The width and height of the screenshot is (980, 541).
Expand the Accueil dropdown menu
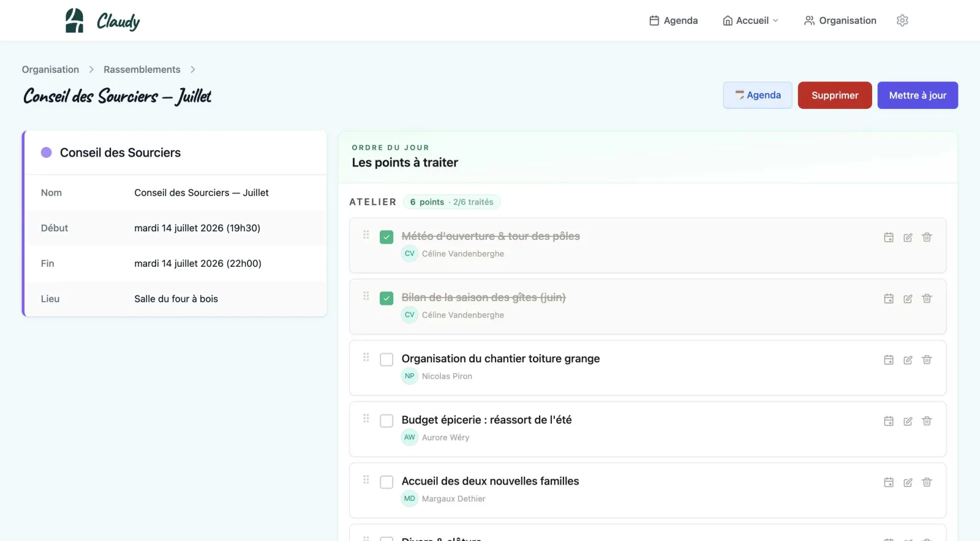click(750, 21)
